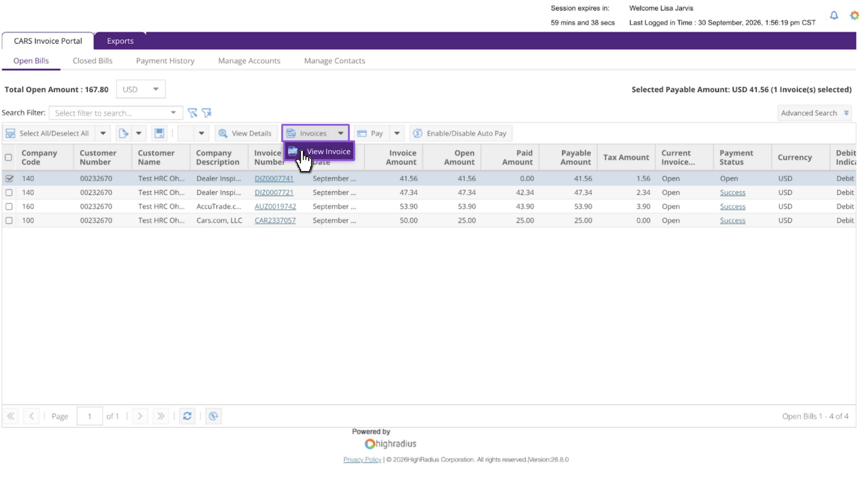Open the notifications bell

[834, 15]
